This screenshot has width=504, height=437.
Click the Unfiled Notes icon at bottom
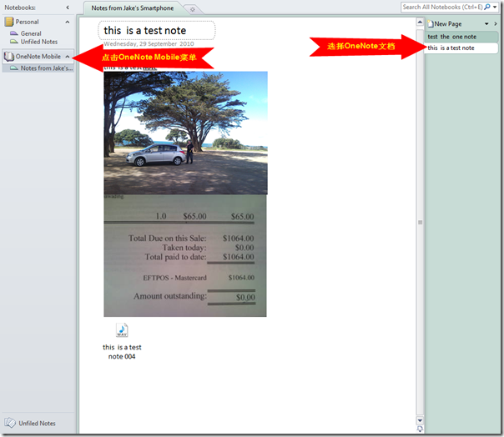(10, 423)
